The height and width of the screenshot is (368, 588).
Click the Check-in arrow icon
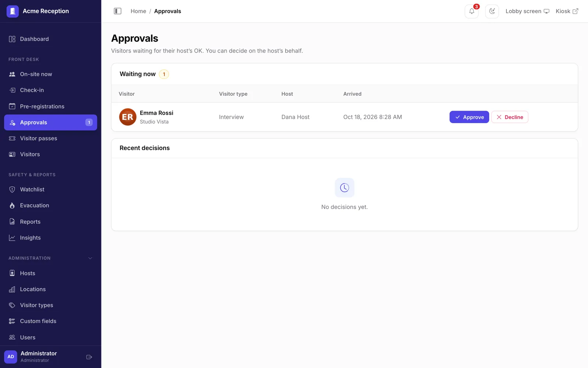pos(12,90)
